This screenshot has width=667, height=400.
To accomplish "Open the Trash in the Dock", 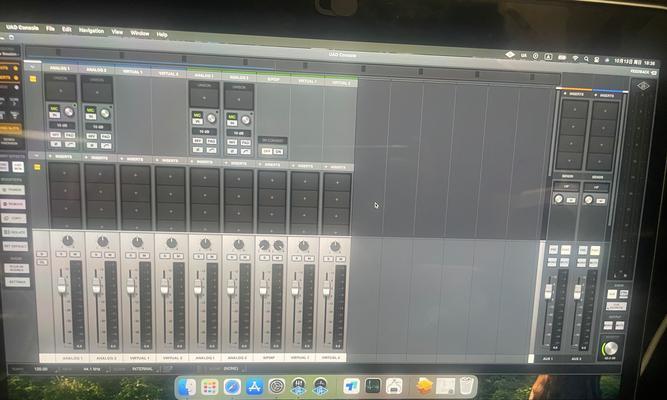I will (x=467, y=386).
